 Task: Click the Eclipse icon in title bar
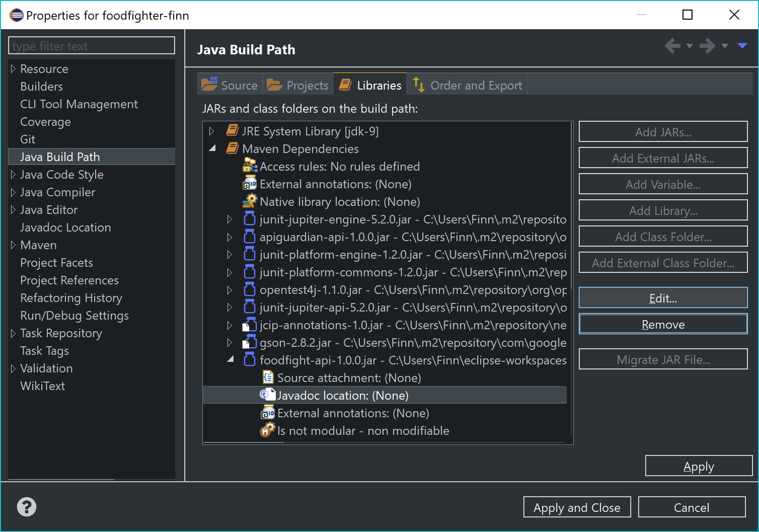click(x=17, y=15)
